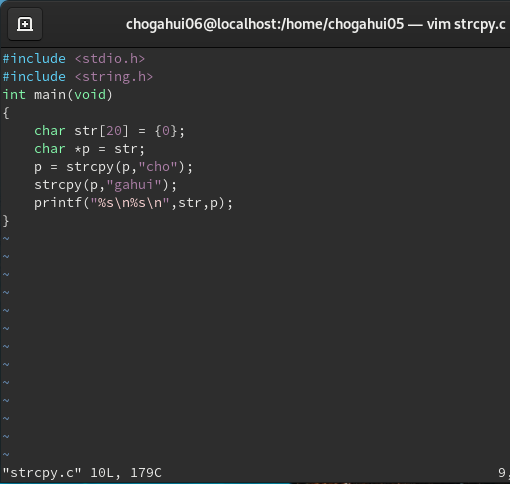Screen dimensions: 510x484
Task: Click '#include <string.h>' line
Action: (x=78, y=77)
